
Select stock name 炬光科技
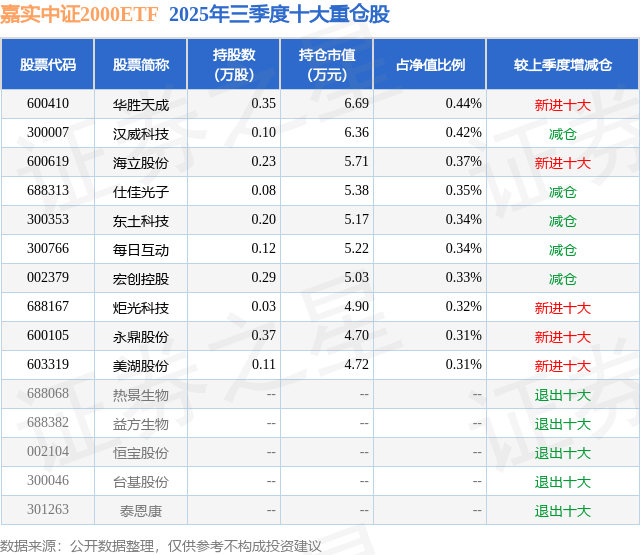click(141, 308)
